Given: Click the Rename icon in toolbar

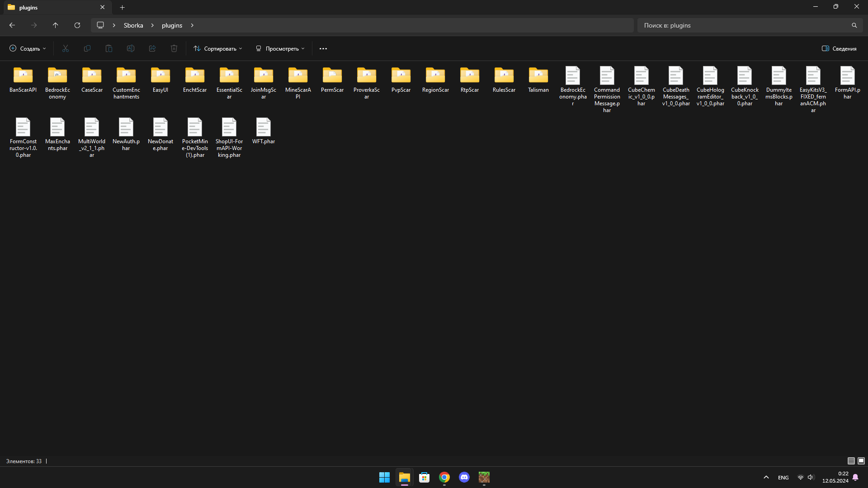Looking at the screenshot, I should pyautogui.click(x=130, y=48).
